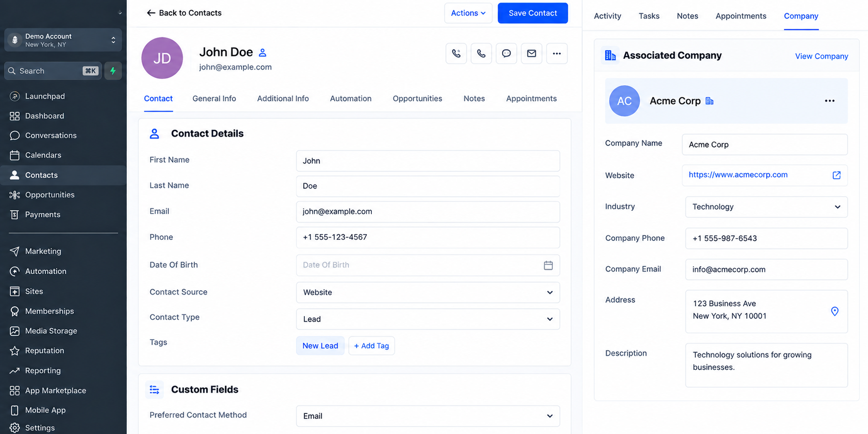The width and height of the screenshot is (868, 434).
Task: Open the chat message bubble icon
Action: click(506, 53)
